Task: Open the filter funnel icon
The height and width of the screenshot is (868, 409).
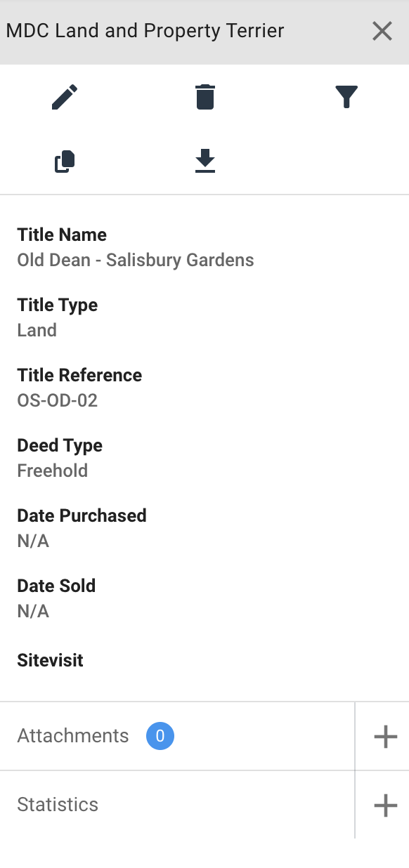Action: (x=346, y=97)
